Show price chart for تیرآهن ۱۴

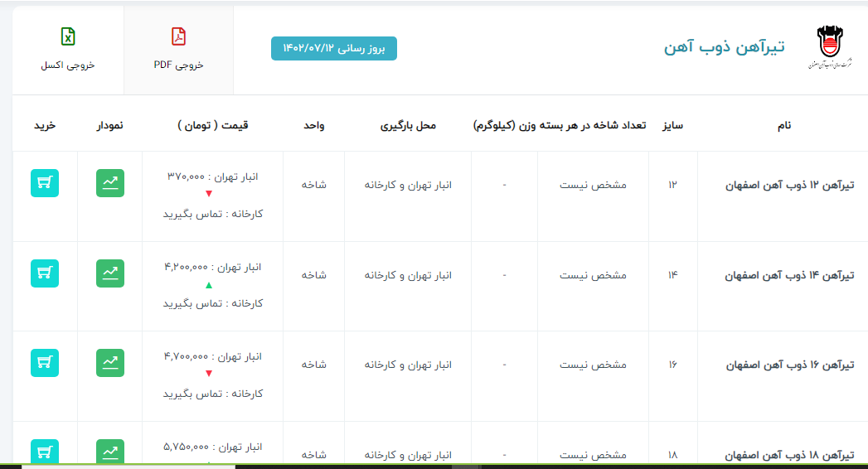pos(109,273)
